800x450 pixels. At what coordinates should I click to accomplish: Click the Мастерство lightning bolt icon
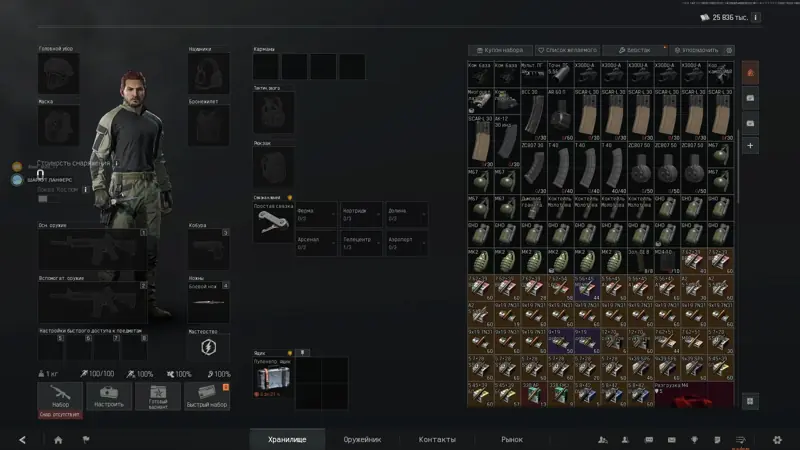pyautogui.click(x=208, y=347)
